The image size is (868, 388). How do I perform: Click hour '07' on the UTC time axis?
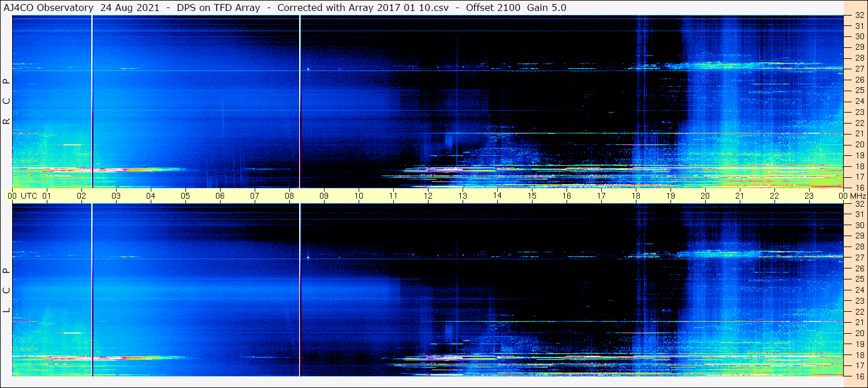click(x=255, y=196)
